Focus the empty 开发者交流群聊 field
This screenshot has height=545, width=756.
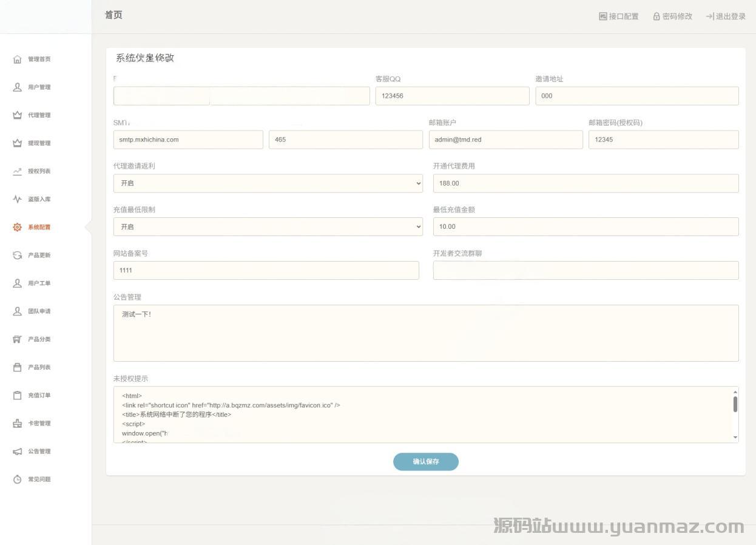(586, 270)
